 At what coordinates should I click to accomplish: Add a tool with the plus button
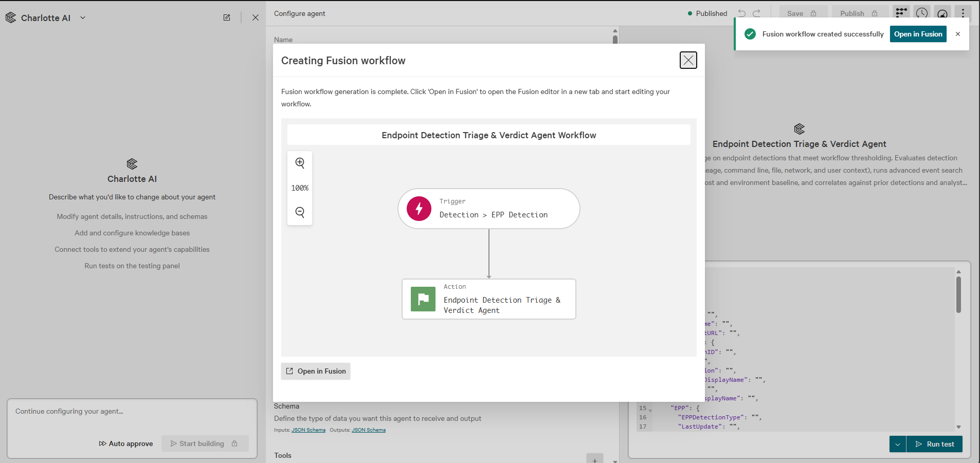tap(595, 459)
